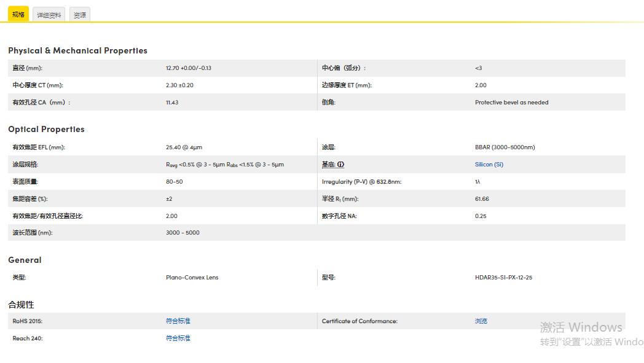Click the info icon beside 基底
Image resolution: width=644 pixels, height=363 pixels.
[x=339, y=164]
